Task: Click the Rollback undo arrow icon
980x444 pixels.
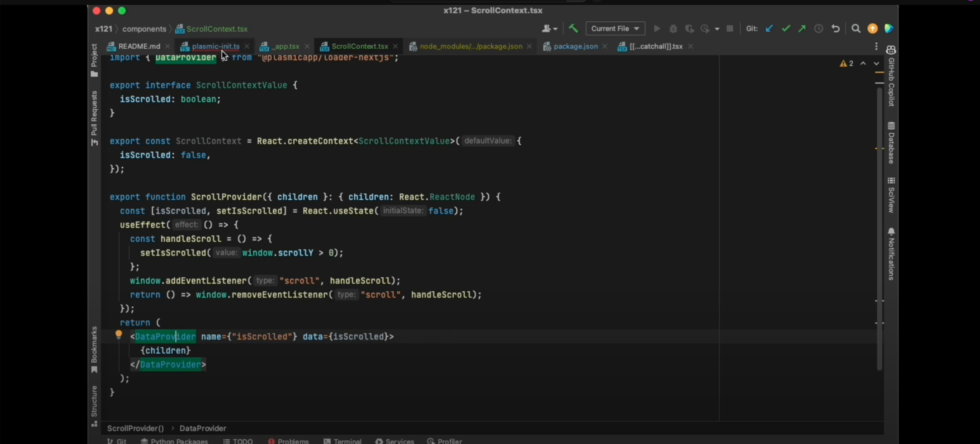Action: click(835, 29)
